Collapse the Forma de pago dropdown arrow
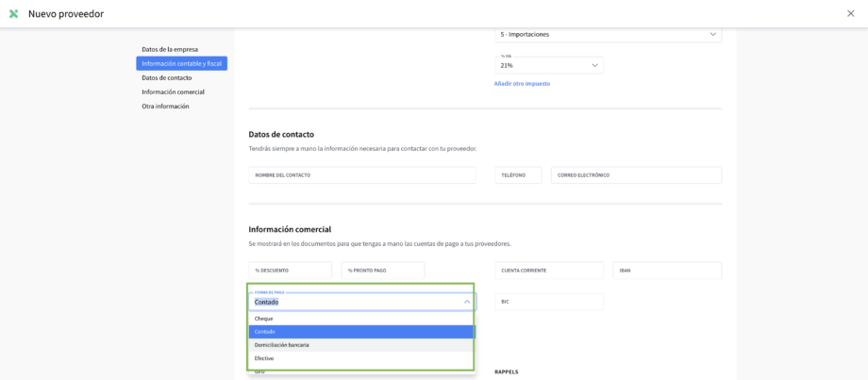The width and height of the screenshot is (868, 380). (x=466, y=302)
